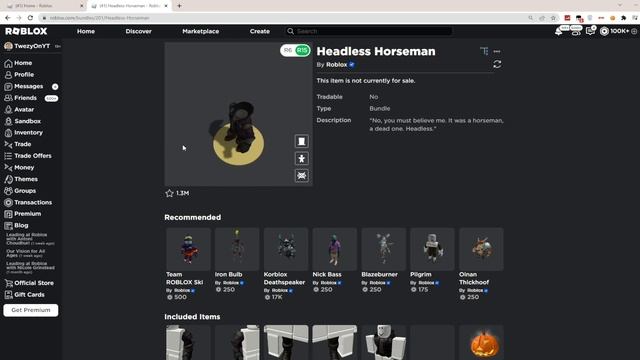Open a new browser tab
Image resolution: width=640 pixels, height=360 pixels.
click(x=179, y=6)
